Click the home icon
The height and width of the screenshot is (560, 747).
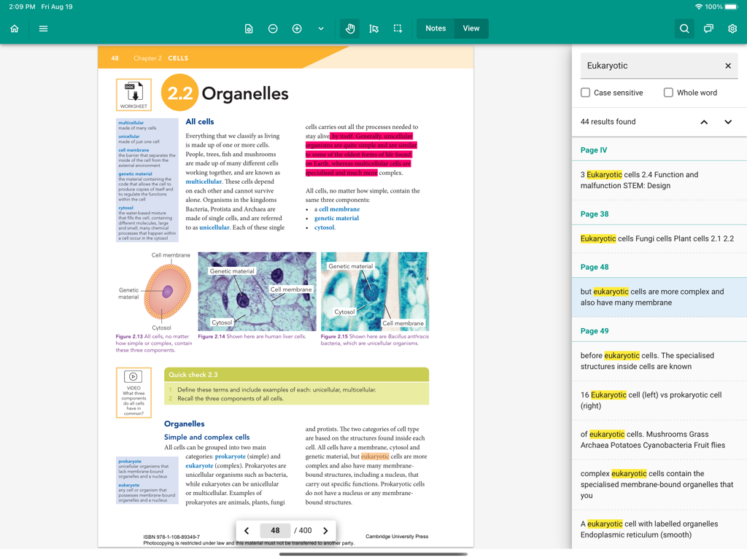[x=14, y=28]
